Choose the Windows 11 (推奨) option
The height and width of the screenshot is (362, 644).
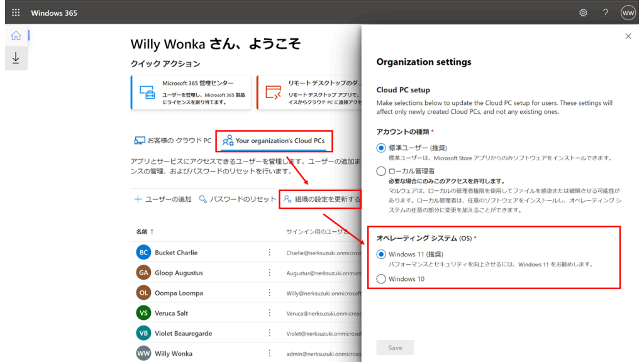[380, 254]
